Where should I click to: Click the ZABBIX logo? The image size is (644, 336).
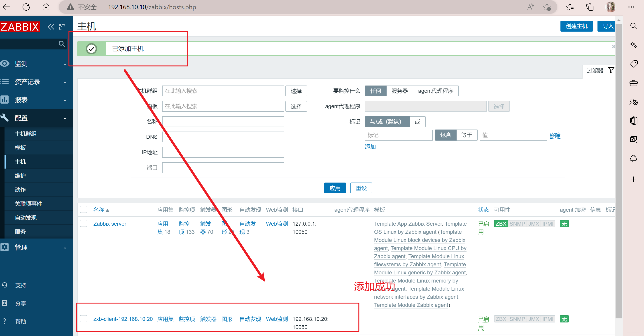(x=20, y=27)
